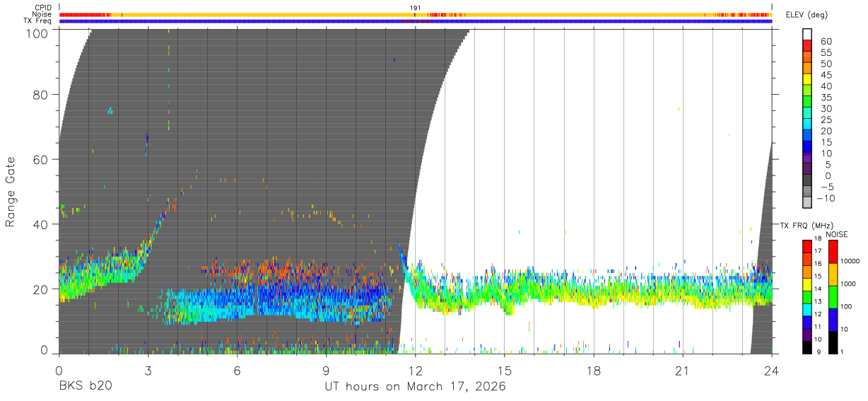Click the ELEV legend value -5
Screen dimensions: 868x401
tap(826, 187)
